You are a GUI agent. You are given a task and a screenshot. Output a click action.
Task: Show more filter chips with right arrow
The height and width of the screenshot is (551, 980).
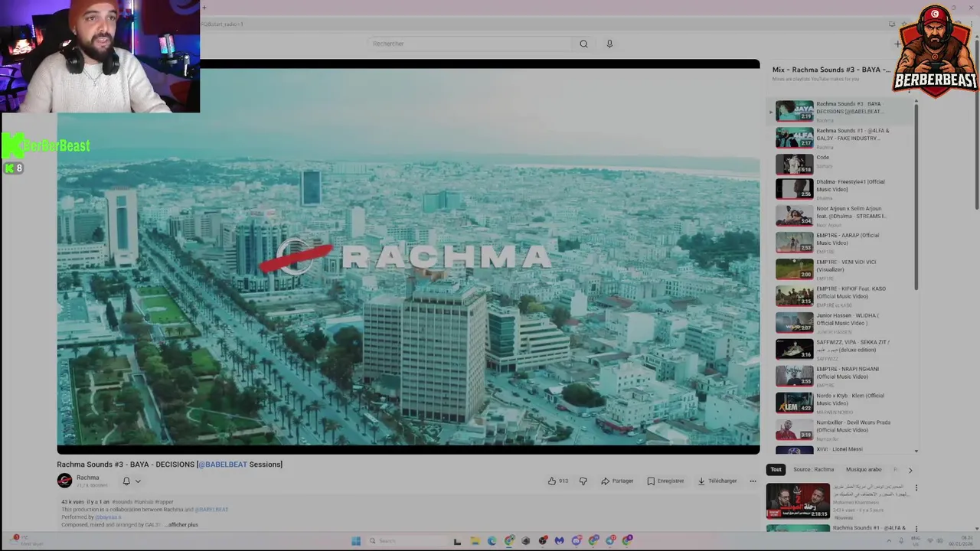click(x=910, y=470)
